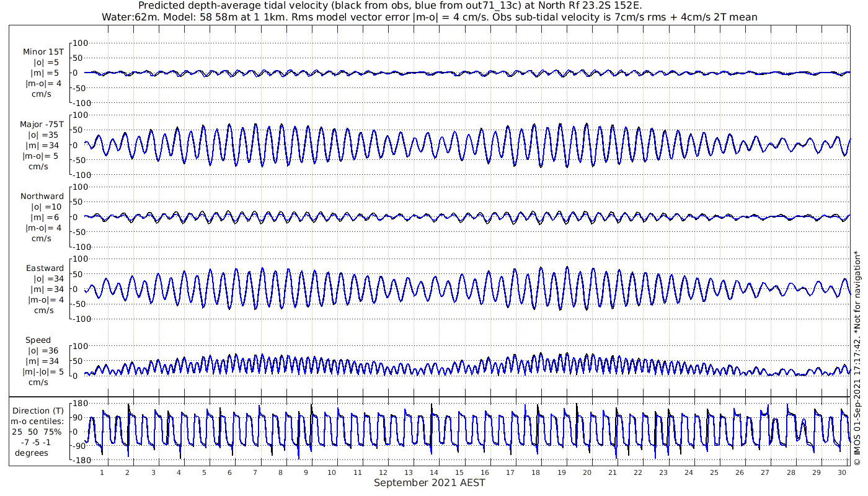Click day '5' on the date axis
Image resolution: width=868 pixels, height=496 pixels.
click(204, 472)
